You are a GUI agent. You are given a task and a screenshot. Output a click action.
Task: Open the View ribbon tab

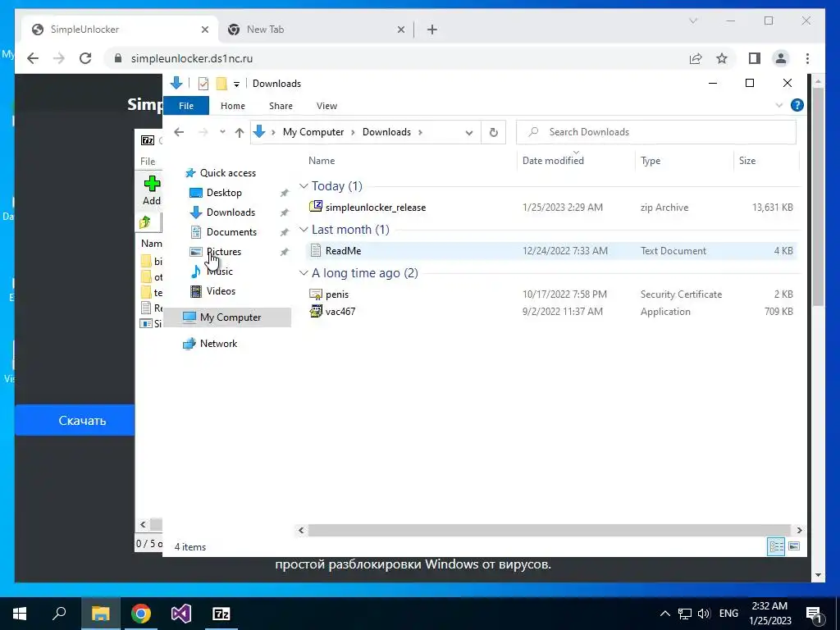pyautogui.click(x=326, y=106)
